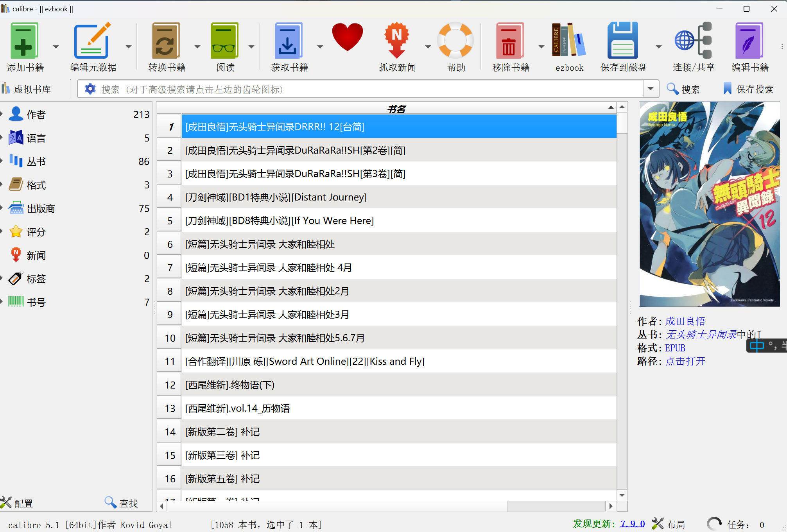Image resolution: width=787 pixels, height=532 pixels.
Task: Click the 保存到磁盘 save to disk icon
Action: coord(623,41)
